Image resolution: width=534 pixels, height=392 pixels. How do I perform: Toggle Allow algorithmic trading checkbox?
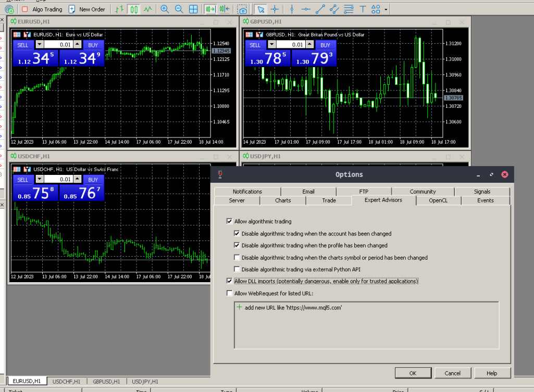230,221
